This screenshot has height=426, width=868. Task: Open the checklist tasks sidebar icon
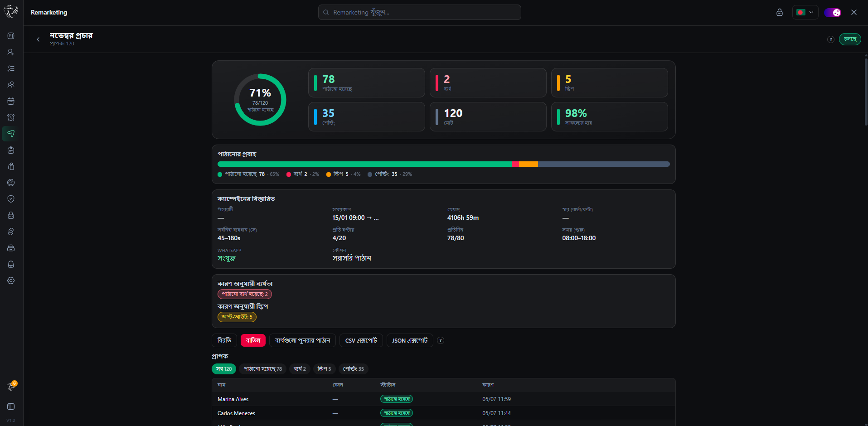[x=11, y=68]
